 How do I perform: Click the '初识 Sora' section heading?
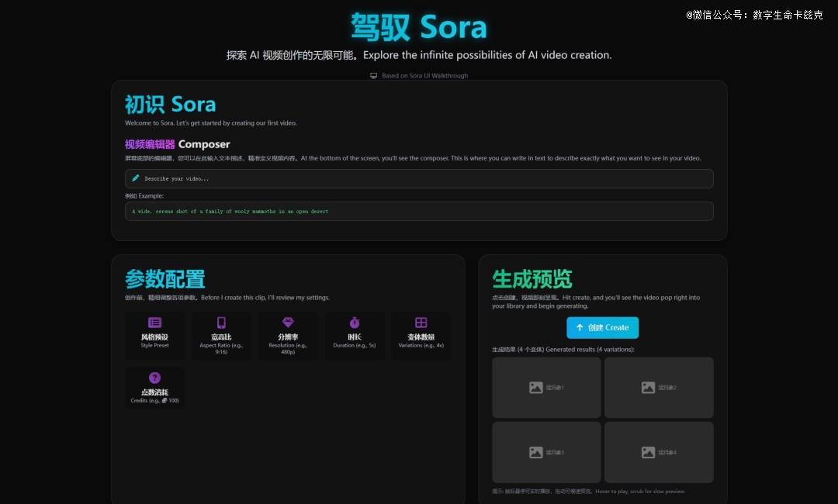coord(171,105)
